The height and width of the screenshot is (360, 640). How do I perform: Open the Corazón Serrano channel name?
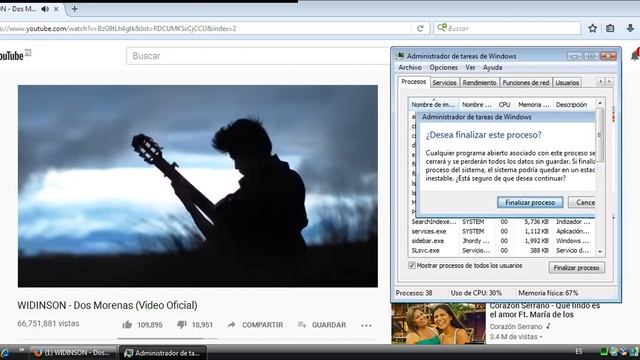tap(516, 327)
